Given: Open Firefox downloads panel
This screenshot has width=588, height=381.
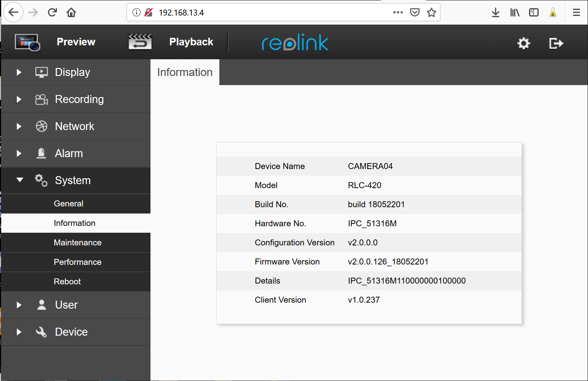Looking at the screenshot, I should click(x=495, y=12).
